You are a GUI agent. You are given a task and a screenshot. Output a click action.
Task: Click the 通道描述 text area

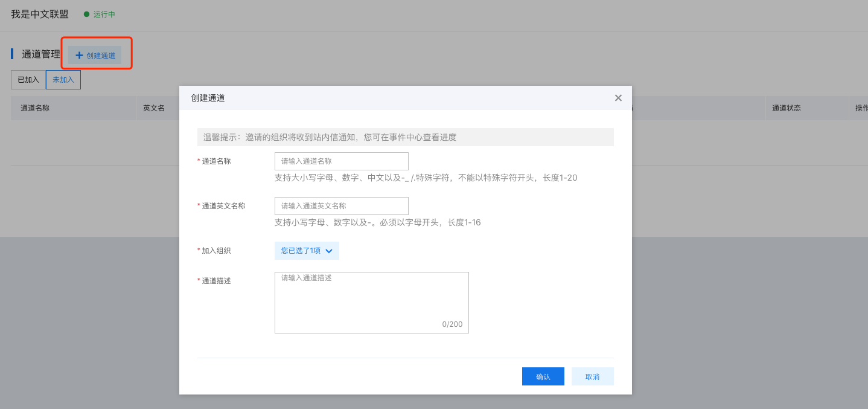(x=372, y=303)
